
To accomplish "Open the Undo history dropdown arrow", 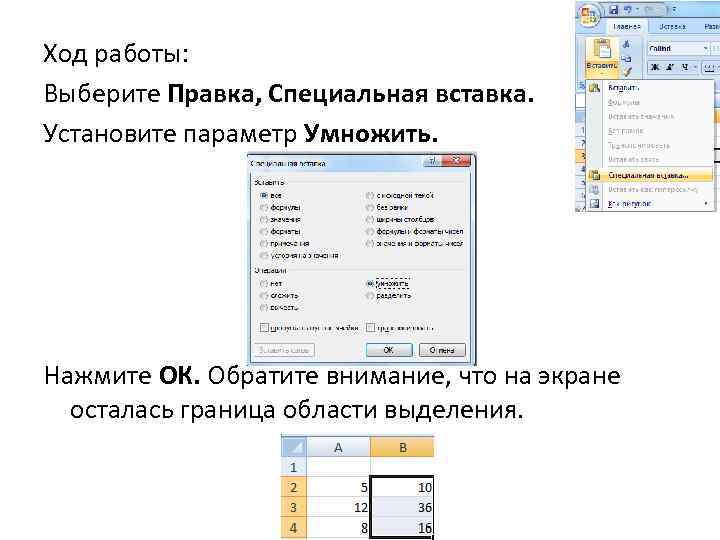I will [x=637, y=10].
